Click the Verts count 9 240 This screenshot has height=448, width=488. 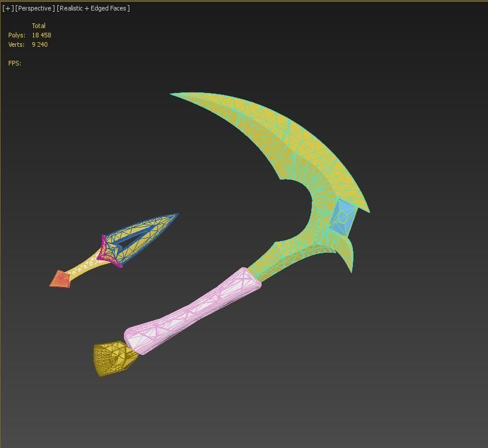[x=40, y=44]
